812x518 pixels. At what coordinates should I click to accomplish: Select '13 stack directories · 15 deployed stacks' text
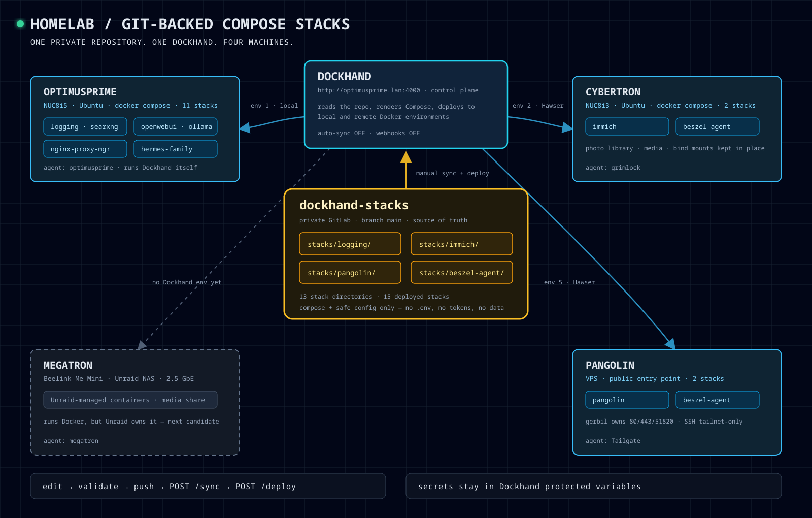click(374, 297)
